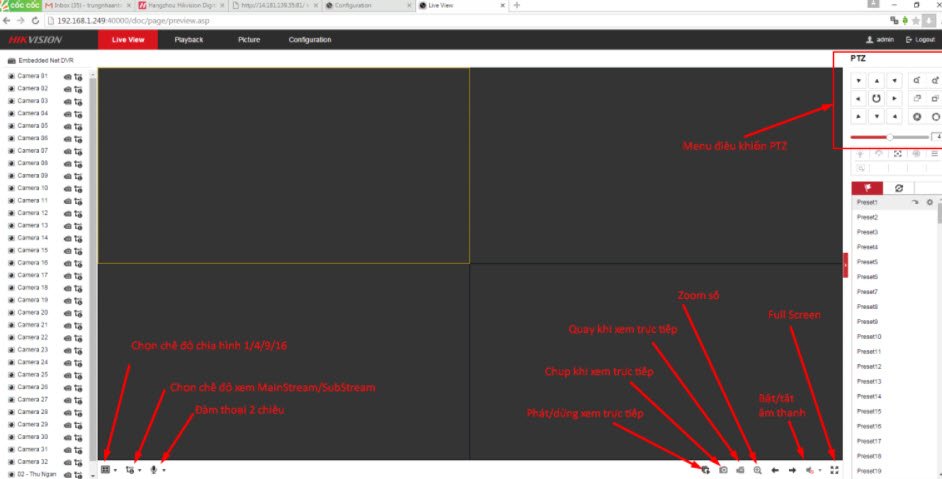Select Preset3 in the preset list
Screen dimensions: 942x479
(867, 232)
